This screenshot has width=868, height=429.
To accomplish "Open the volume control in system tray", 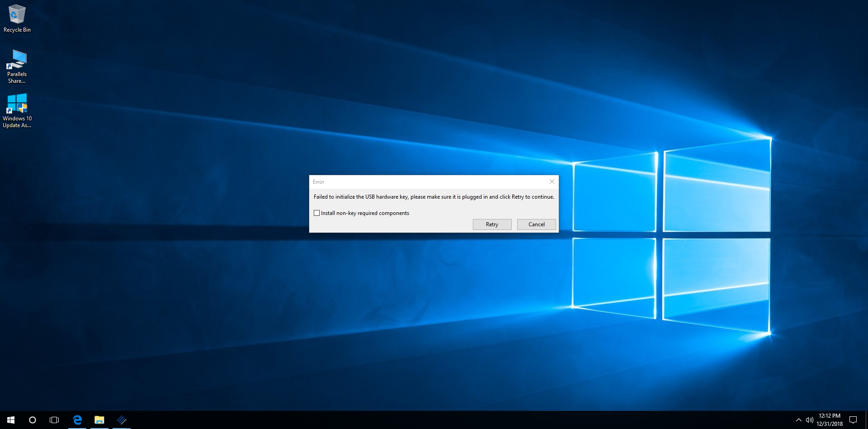I will [809, 420].
